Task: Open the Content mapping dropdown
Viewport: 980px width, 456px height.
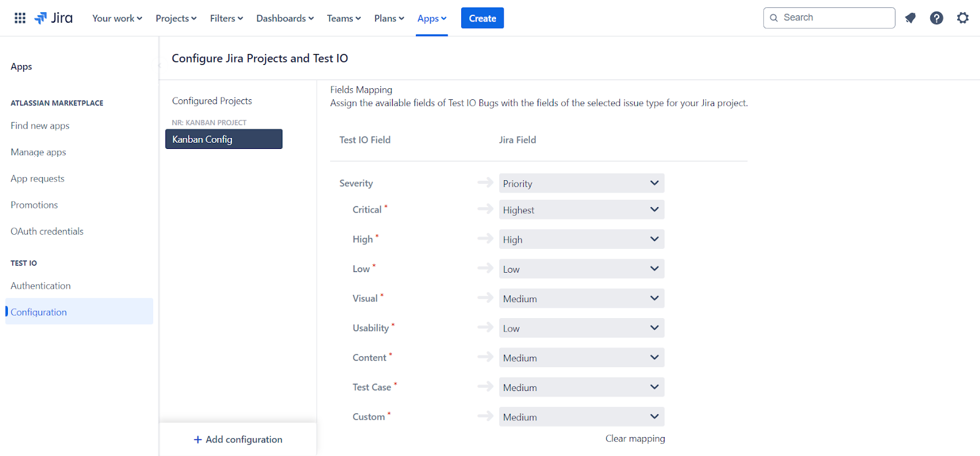Action: tap(581, 358)
